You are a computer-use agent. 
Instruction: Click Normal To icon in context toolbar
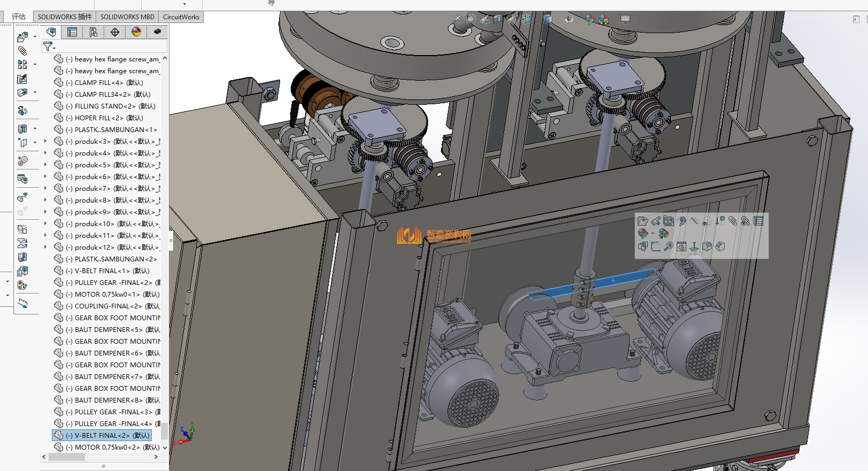coord(694,246)
